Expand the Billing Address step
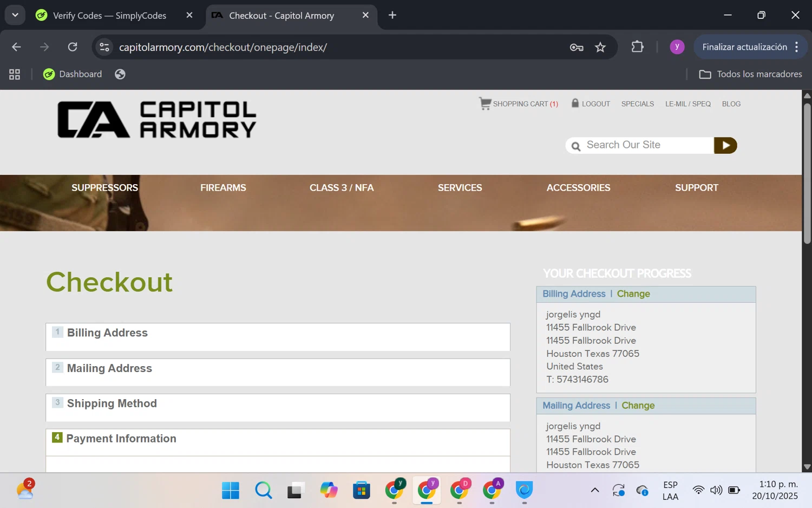Viewport: 812px width, 508px height. coord(278,337)
